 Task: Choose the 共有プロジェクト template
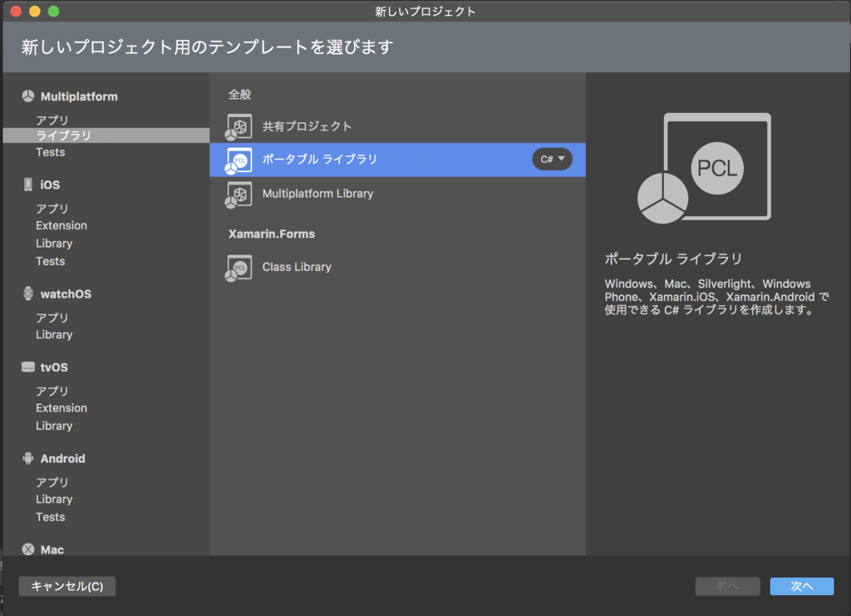coord(398,126)
